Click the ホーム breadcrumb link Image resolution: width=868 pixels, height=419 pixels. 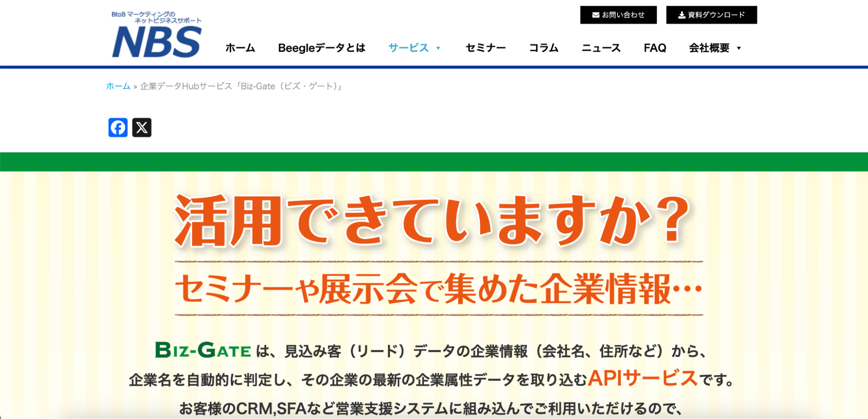point(118,86)
